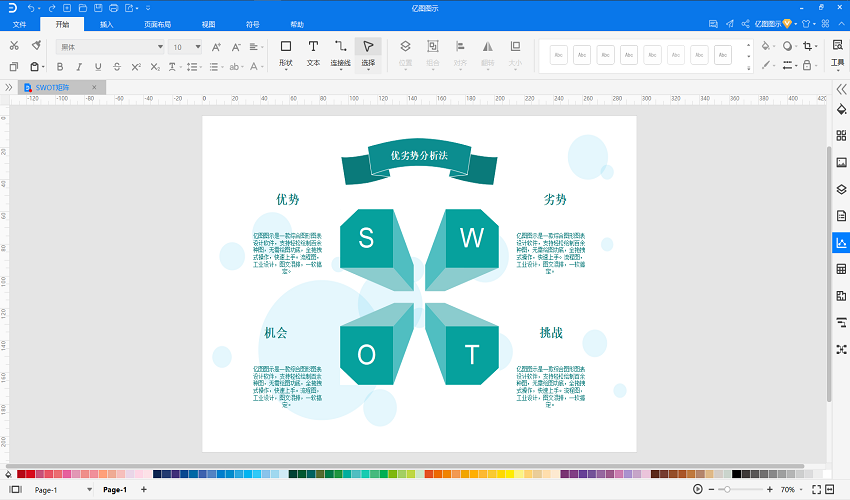Click the Format Painter brush icon
This screenshot has width=850, height=500.
pyautogui.click(x=36, y=46)
